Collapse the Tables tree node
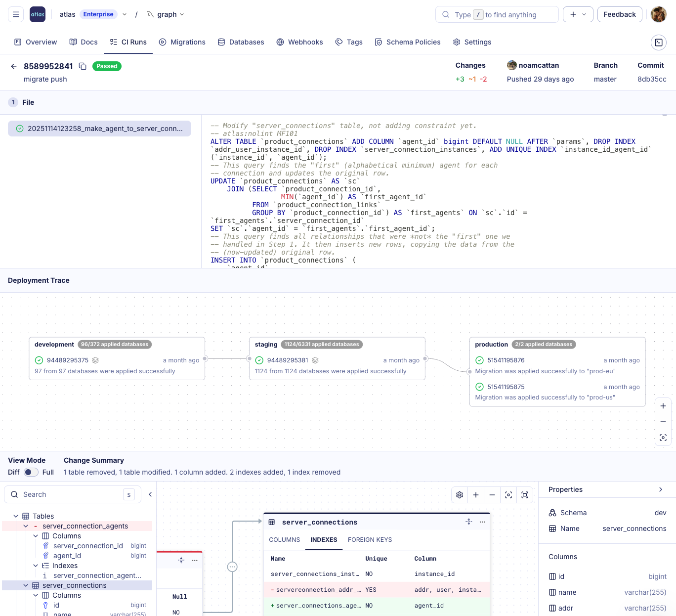Image resolution: width=676 pixels, height=616 pixels. pos(16,516)
